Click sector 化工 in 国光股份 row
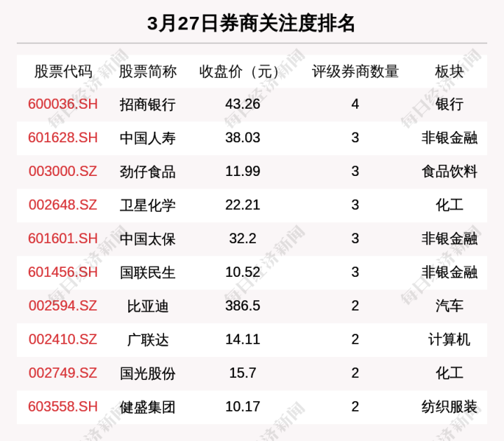The width and height of the screenshot is (504, 441). pos(449,373)
